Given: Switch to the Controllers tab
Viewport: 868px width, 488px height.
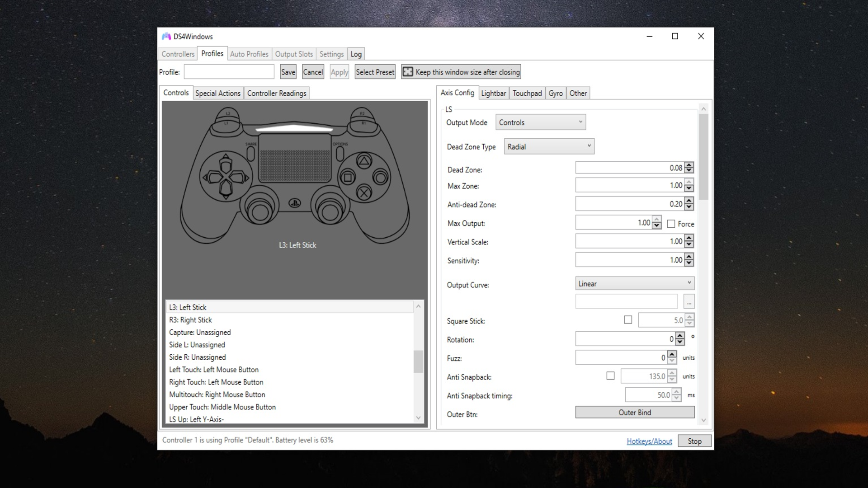Looking at the screenshot, I should point(178,54).
